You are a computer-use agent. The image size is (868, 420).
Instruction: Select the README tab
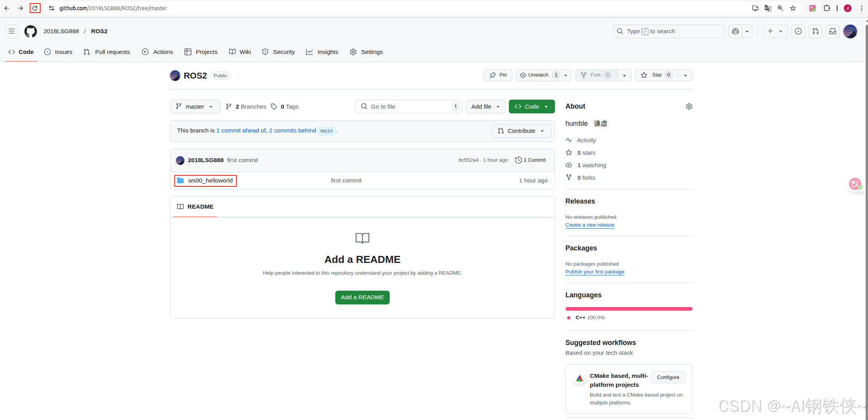click(x=195, y=207)
